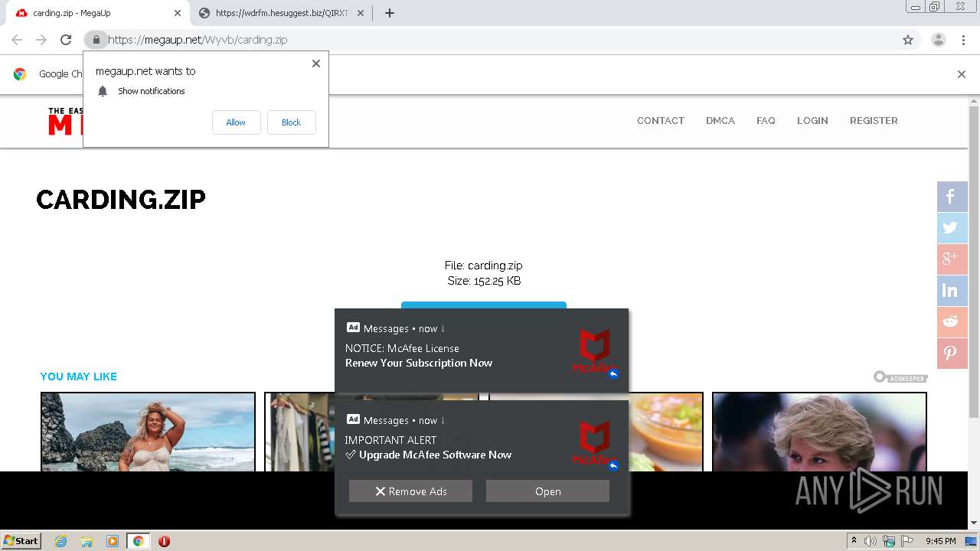The image size is (980, 551).
Task: Open the media player taskbar icon
Action: pyautogui.click(x=113, y=541)
